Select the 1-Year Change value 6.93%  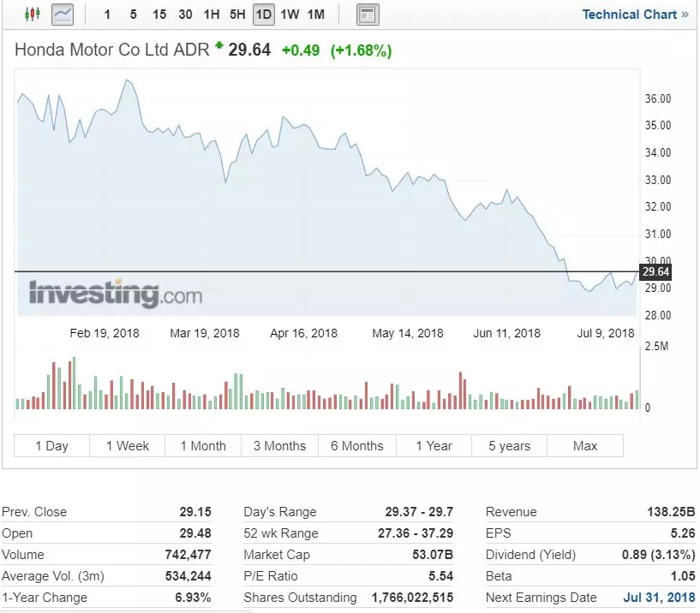(x=193, y=598)
